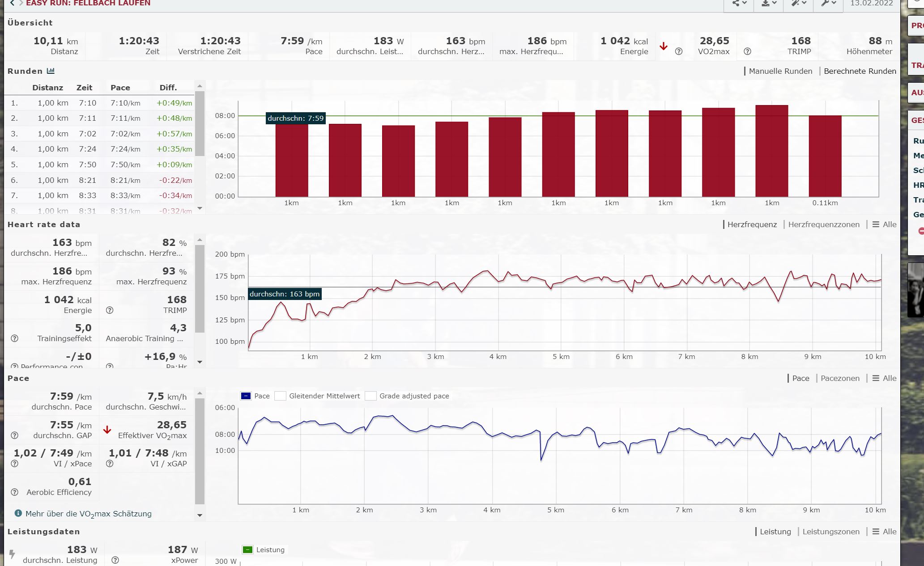The image size is (924, 566).
Task: Click the help icon beside VO2max
Action: [679, 51]
